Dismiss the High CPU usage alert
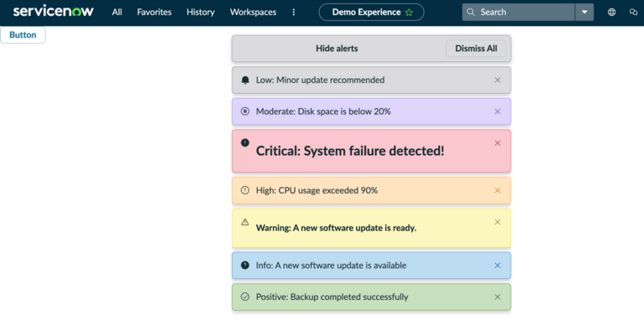Screen dimensions: 644x325 [x=497, y=190]
